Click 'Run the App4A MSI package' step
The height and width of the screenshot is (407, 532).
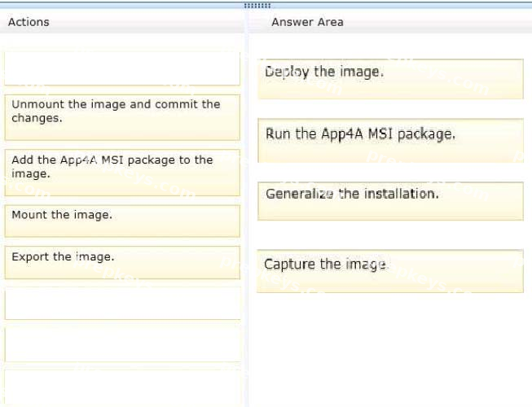(390, 140)
